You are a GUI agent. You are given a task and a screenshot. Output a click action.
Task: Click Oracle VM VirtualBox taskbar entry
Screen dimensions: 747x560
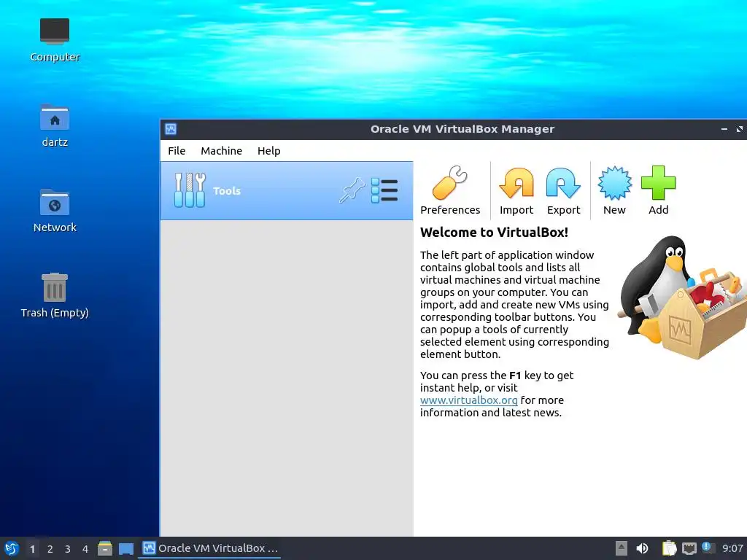click(210, 548)
